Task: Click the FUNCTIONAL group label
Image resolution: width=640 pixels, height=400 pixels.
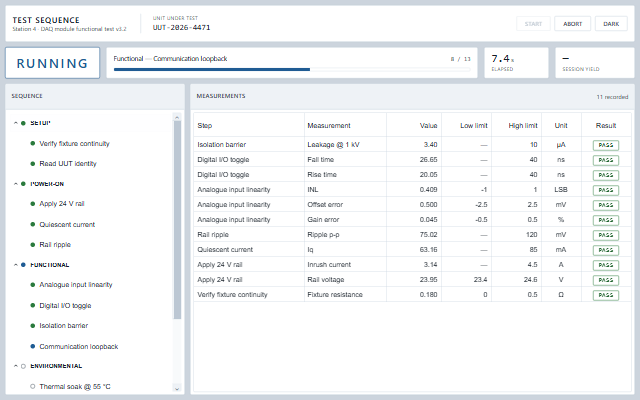Action: coord(50,265)
